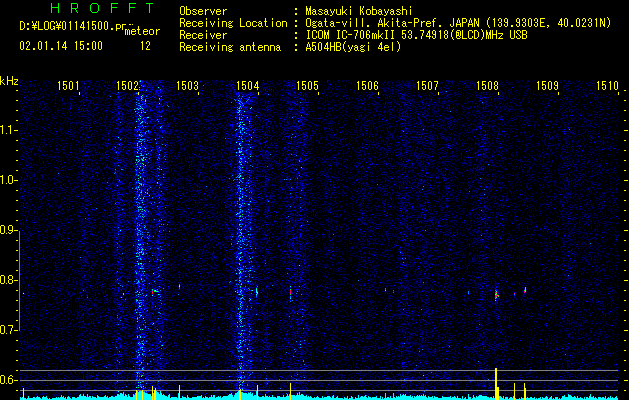The height and width of the screenshot is (400, 629).
Task: Click the 1502 time axis label
Action: click(x=128, y=86)
